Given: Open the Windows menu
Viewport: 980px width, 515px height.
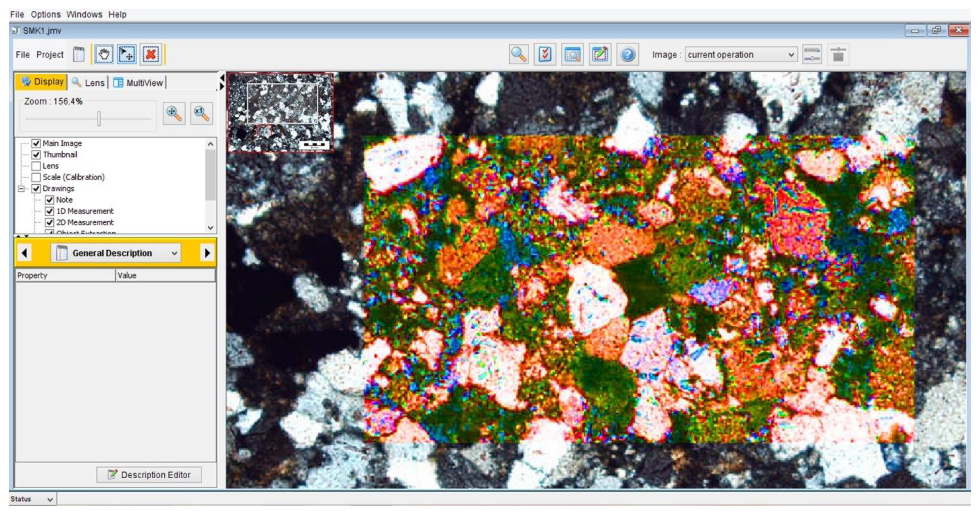Looking at the screenshot, I should point(84,14).
